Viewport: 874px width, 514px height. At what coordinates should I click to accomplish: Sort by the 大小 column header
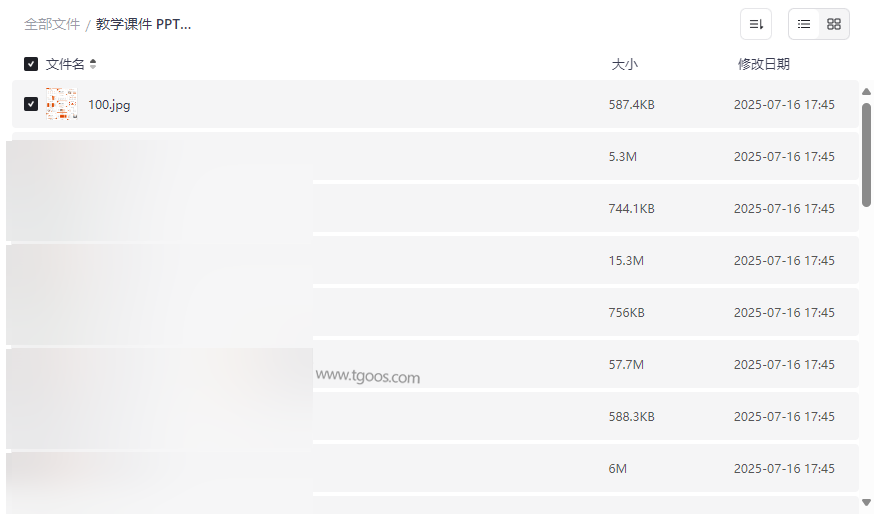click(624, 64)
